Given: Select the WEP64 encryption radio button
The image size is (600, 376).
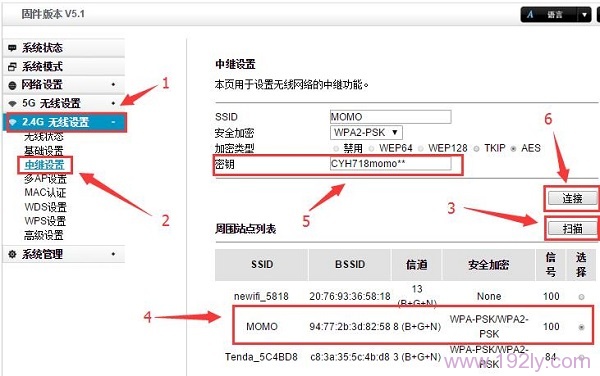Looking at the screenshot, I should (371, 148).
